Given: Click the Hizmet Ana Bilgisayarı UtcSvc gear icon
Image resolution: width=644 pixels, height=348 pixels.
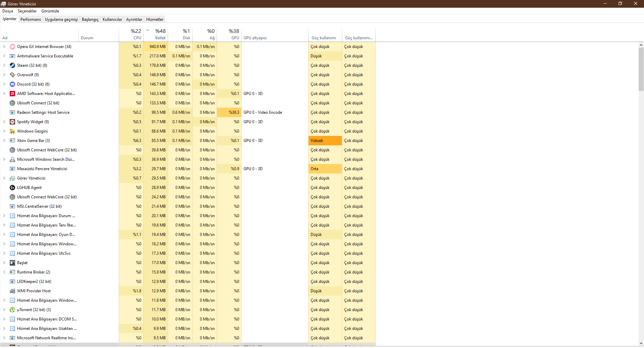Looking at the screenshot, I should [x=12, y=253].
